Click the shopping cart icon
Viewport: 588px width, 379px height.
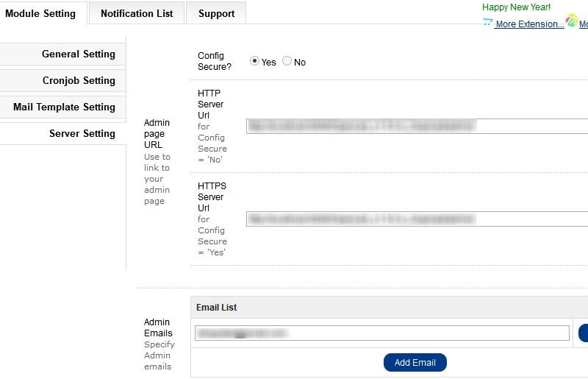(x=487, y=23)
